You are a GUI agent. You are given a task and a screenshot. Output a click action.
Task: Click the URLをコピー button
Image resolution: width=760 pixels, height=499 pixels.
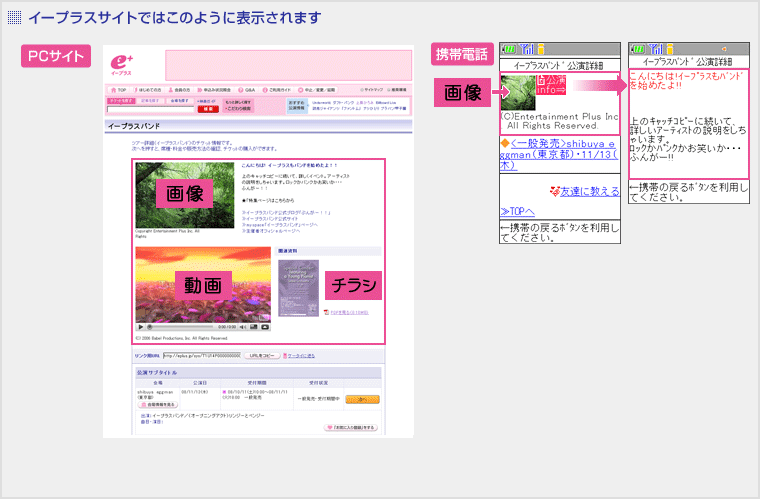pos(261,356)
